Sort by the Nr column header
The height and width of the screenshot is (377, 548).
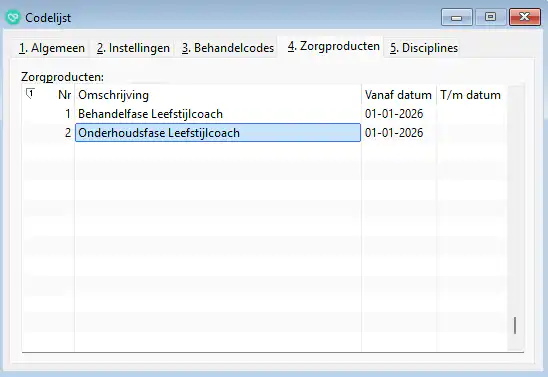click(x=64, y=95)
